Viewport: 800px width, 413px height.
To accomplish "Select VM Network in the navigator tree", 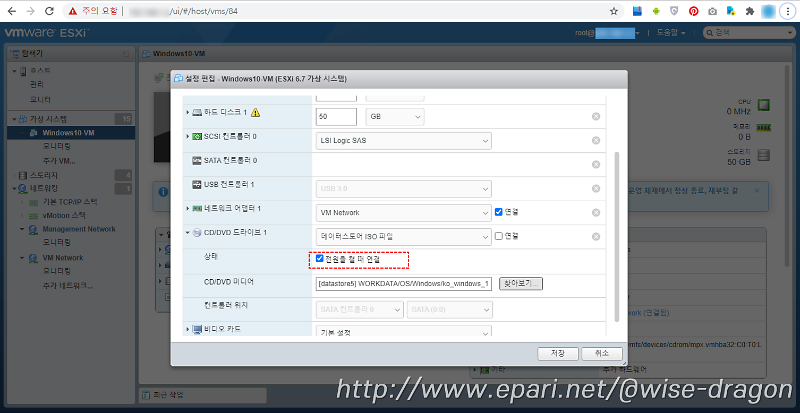I will pyautogui.click(x=62, y=257).
